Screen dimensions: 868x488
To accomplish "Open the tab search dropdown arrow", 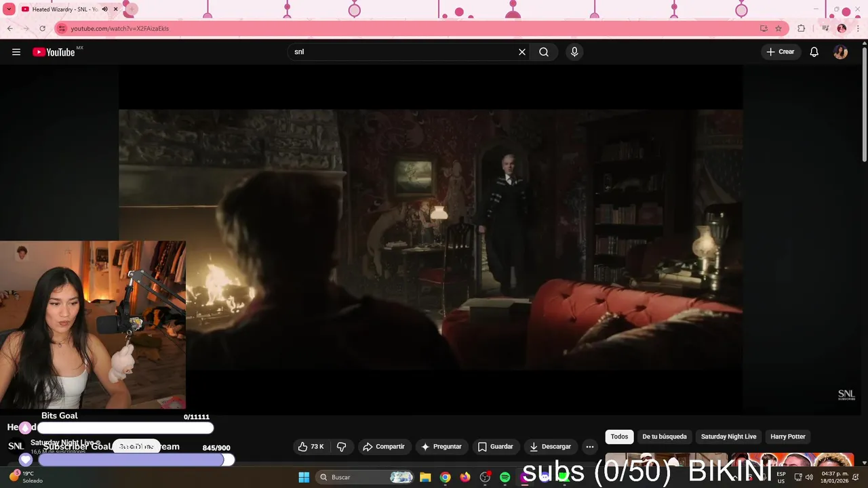I will (9, 9).
